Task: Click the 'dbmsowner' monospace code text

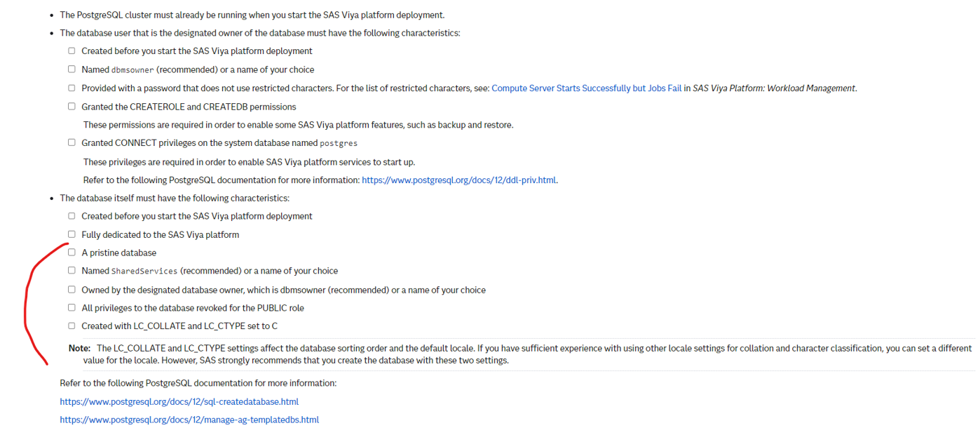Action: pyautogui.click(x=132, y=70)
